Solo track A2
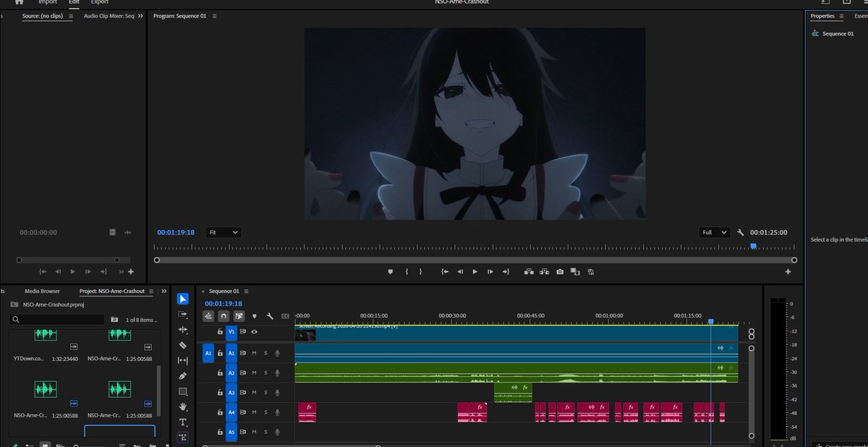This screenshot has width=868, height=447. tap(265, 372)
